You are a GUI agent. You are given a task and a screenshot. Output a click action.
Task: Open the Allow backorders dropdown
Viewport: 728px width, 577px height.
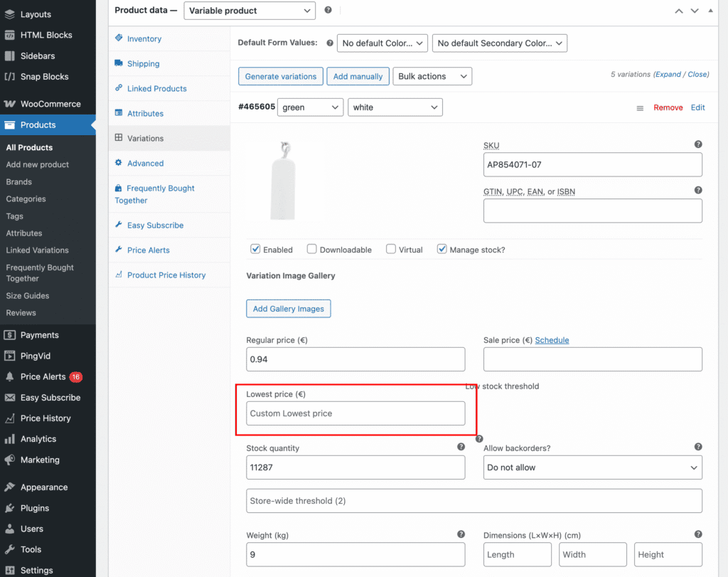click(592, 467)
